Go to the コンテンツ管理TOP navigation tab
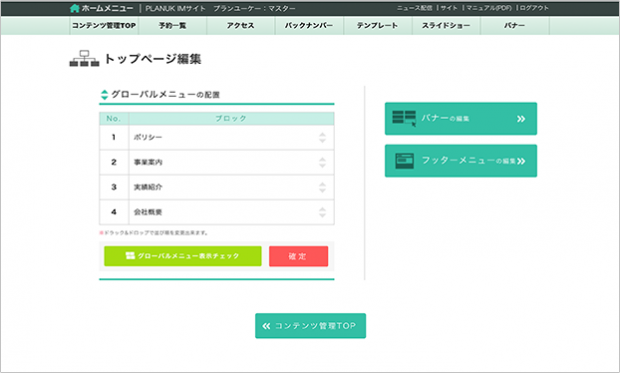 click(104, 26)
